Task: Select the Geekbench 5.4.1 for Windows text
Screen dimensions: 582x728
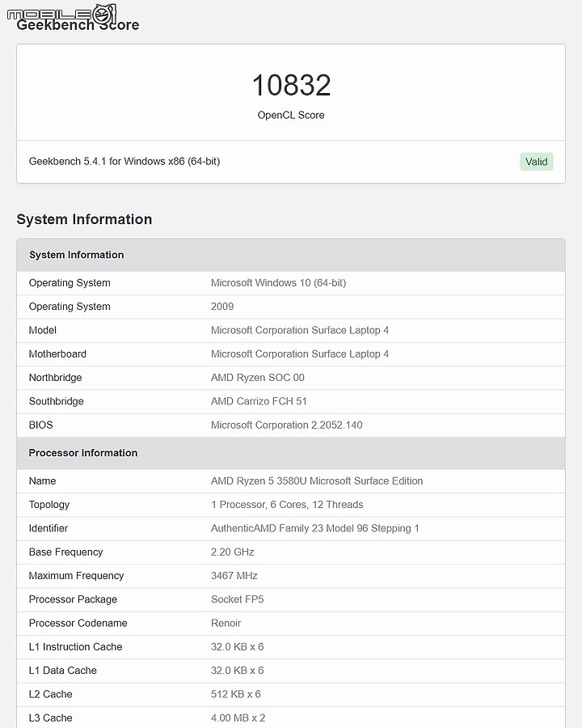Action: [x=124, y=161]
